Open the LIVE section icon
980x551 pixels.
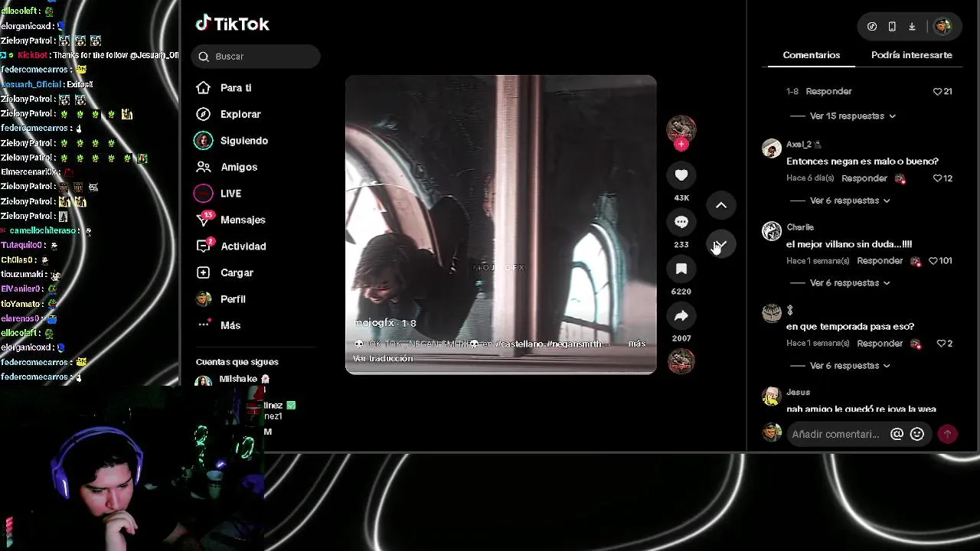coord(203,194)
